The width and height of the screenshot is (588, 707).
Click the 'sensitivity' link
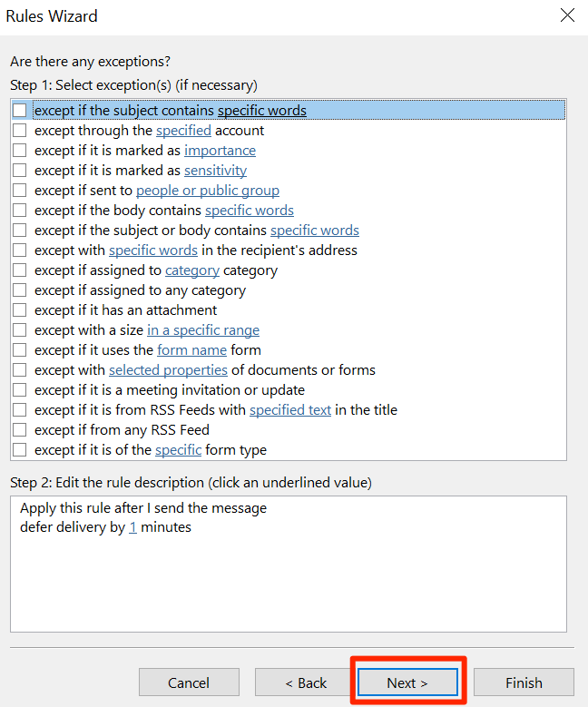215,171
